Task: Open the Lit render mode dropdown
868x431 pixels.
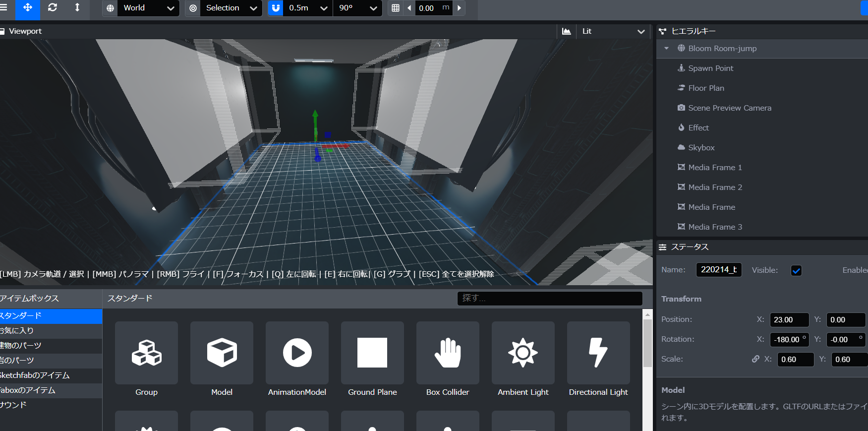Action: 614,31
